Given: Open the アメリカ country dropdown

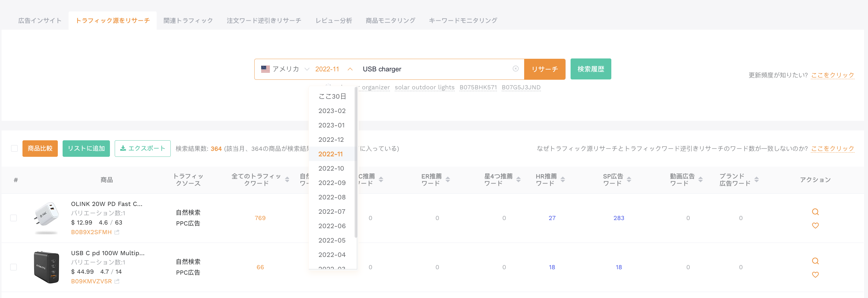Looking at the screenshot, I should 285,69.
